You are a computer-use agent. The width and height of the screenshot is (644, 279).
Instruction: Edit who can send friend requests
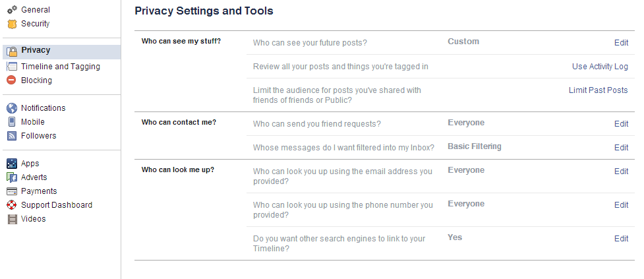click(621, 124)
